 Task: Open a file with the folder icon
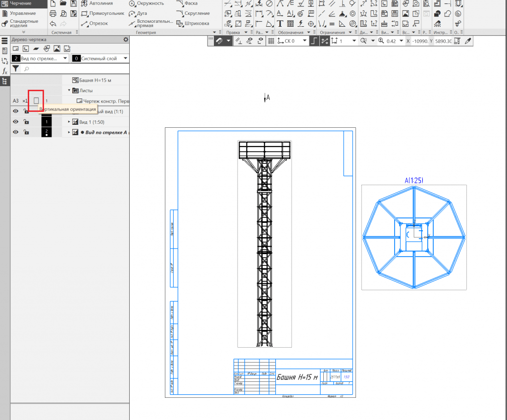(63, 3)
